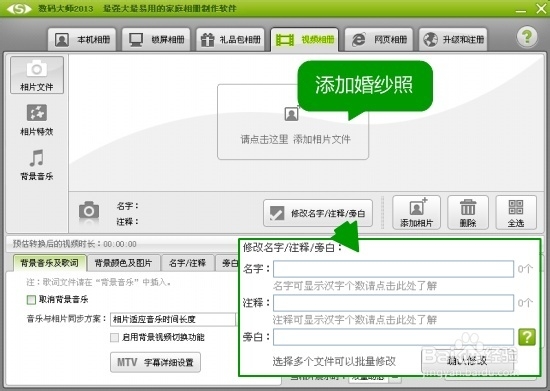Click 名字可显示汉字个数请点击此处了解 link

click(x=355, y=286)
